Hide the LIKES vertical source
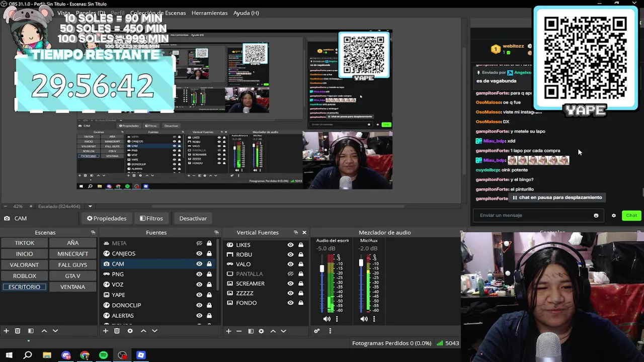644x362 pixels. point(290,245)
